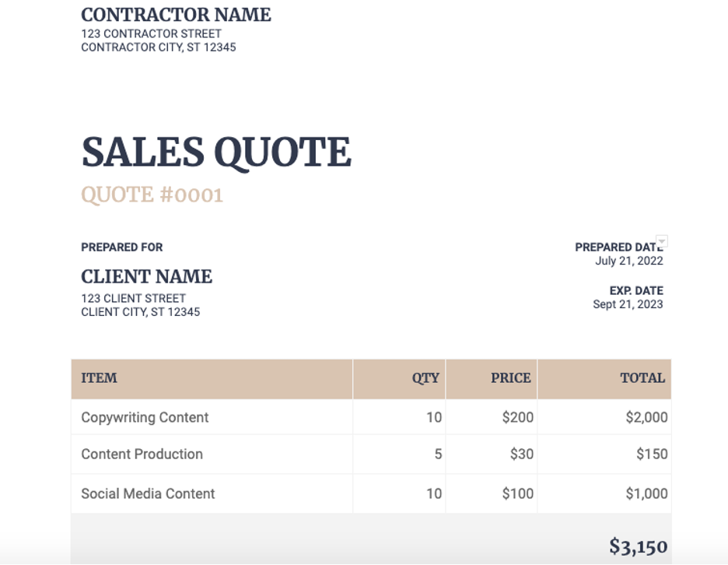Select the Content Production item cell
Screen dimensions: 728x565
coord(142,454)
